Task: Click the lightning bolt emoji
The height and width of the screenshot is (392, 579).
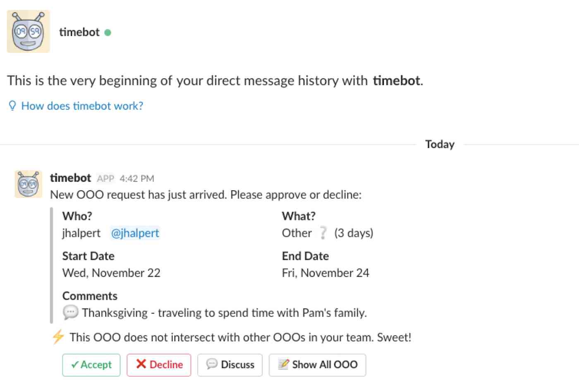Action: click(58, 337)
